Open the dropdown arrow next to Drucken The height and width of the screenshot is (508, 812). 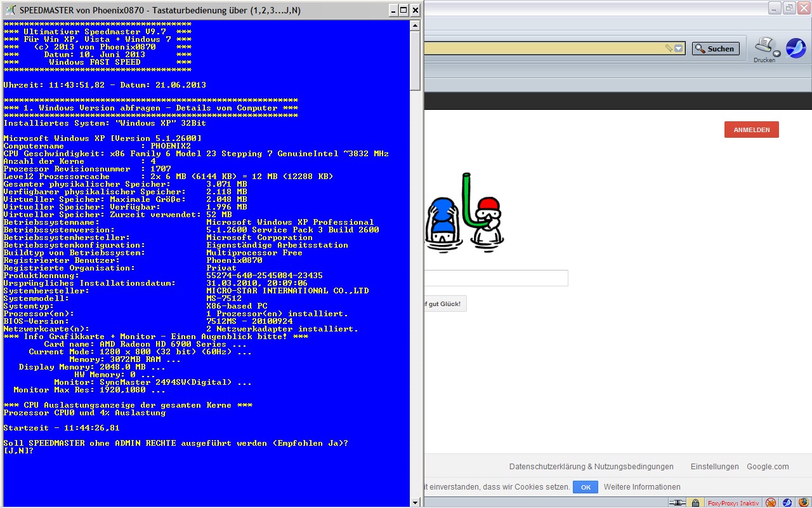pyautogui.click(x=776, y=53)
